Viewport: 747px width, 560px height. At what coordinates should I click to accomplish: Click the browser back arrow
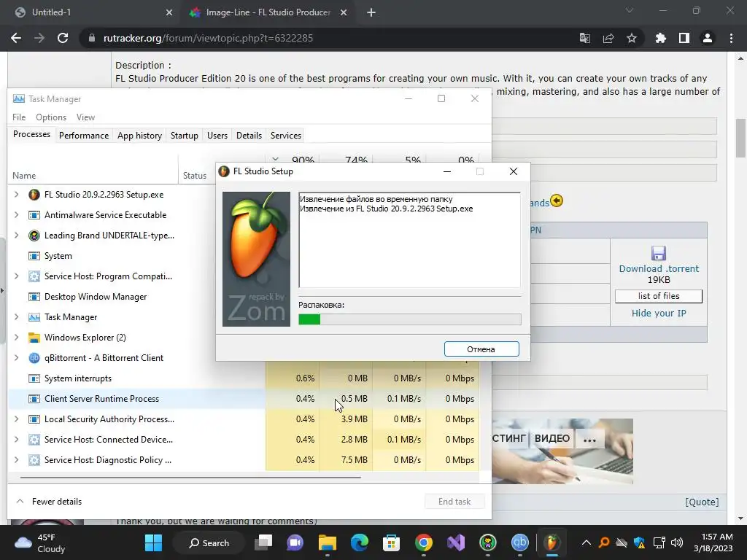[x=16, y=38]
